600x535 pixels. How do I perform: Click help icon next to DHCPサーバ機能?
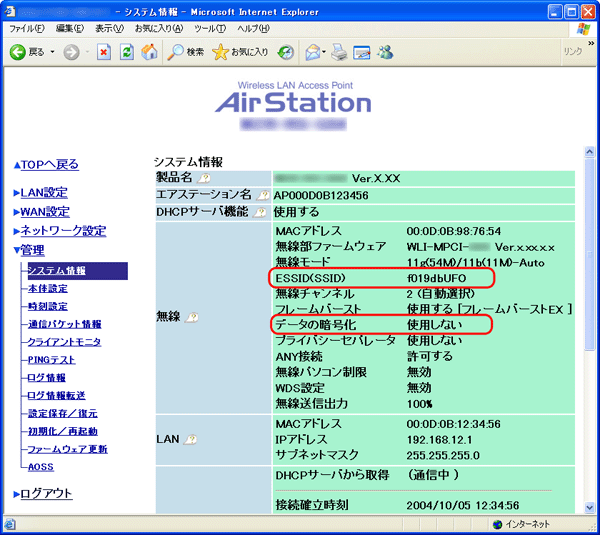tap(260, 212)
